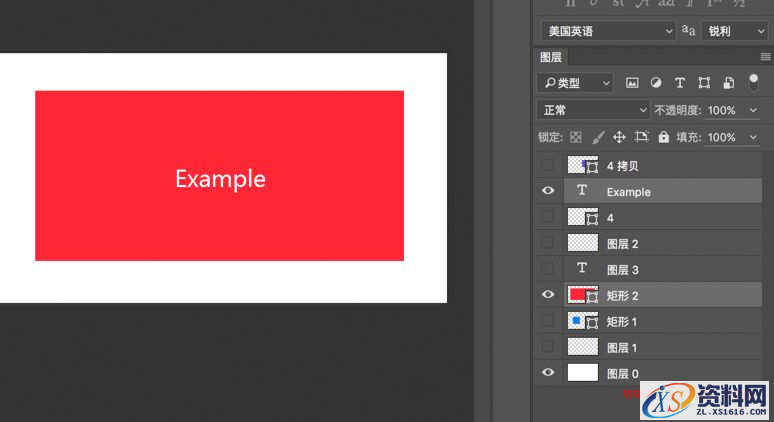Toggle the layer filtering switch
Image resolution: width=774 pixels, height=422 pixels.
click(x=753, y=82)
